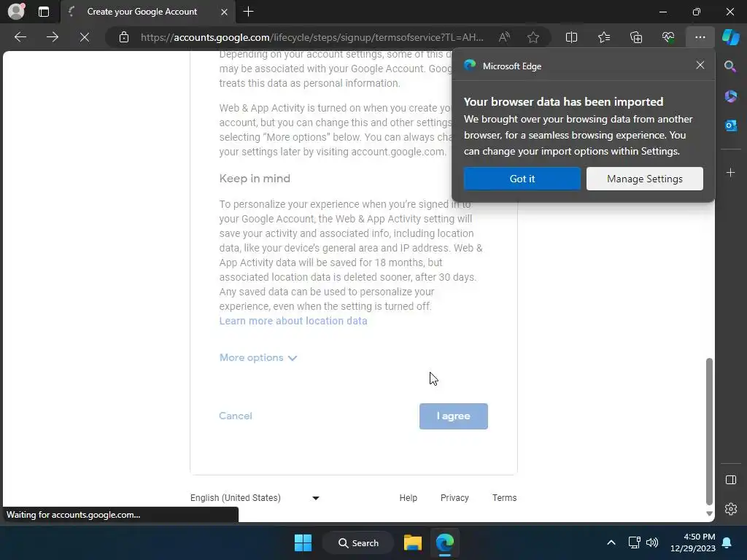
Task: Open clock showing 4:50 PM
Action: click(x=693, y=542)
